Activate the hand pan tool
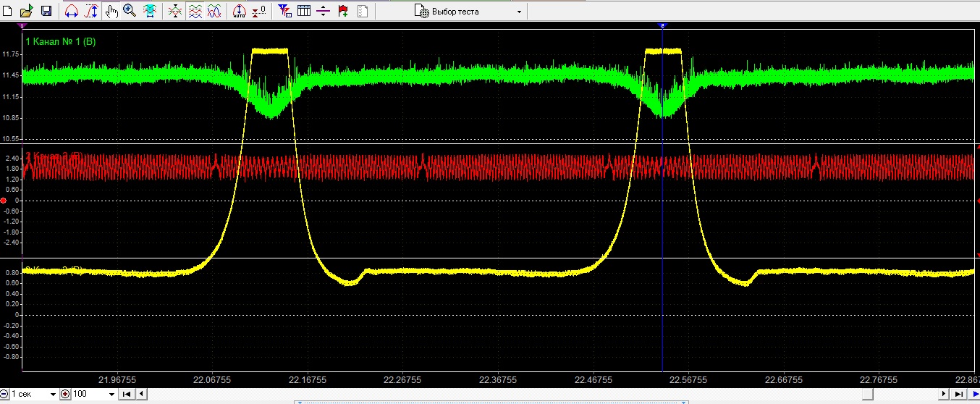 (111, 11)
